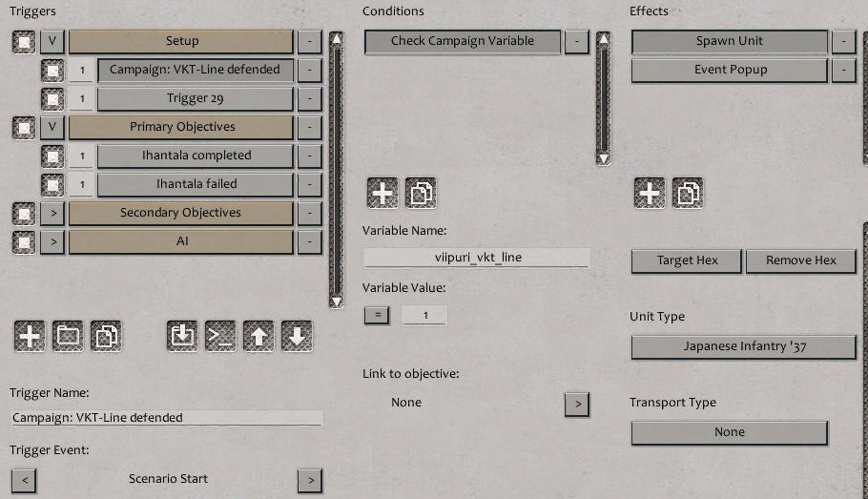
Task: Expand the AI trigger group
Action: [53, 241]
